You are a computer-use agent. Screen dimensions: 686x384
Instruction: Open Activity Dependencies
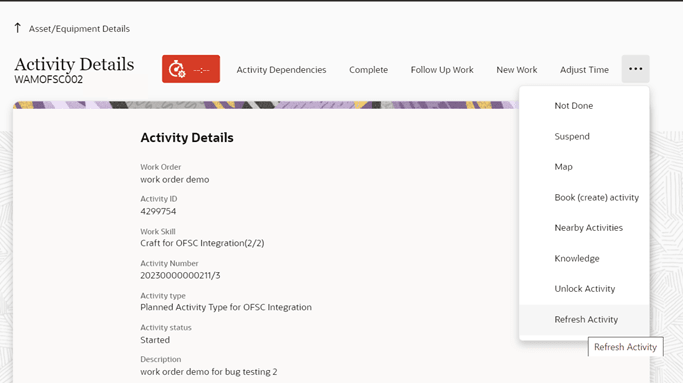click(281, 70)
